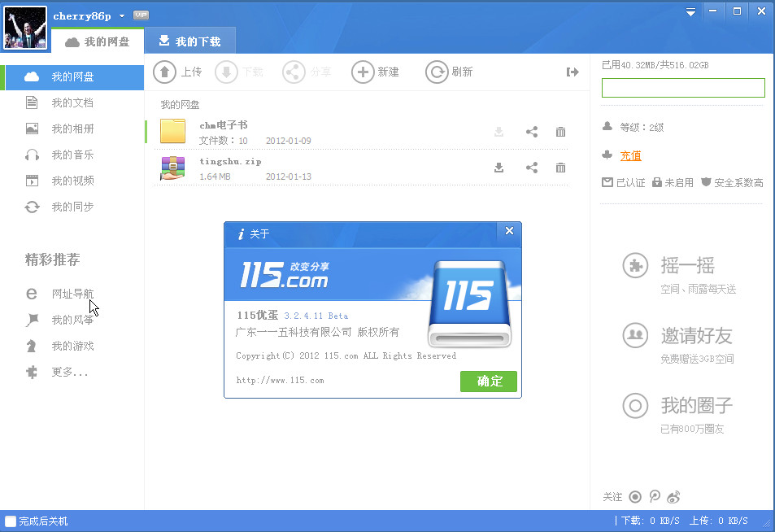Open 我的相册 in the sidebar

coord(72,129)
